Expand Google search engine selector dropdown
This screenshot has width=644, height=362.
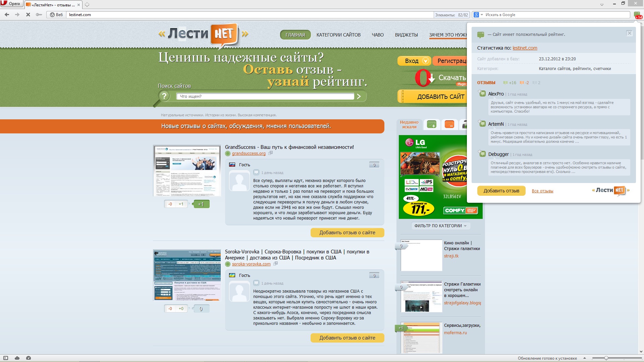(482, 15)
